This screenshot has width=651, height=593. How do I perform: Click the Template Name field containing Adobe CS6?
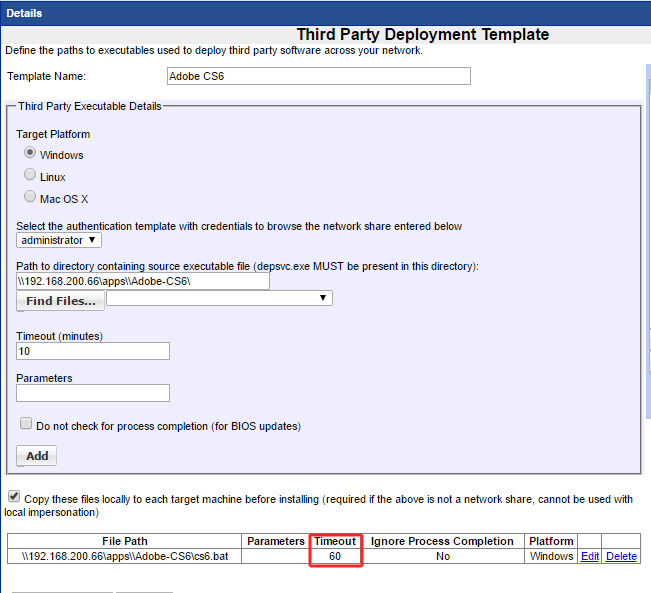(x=318, y=77)
